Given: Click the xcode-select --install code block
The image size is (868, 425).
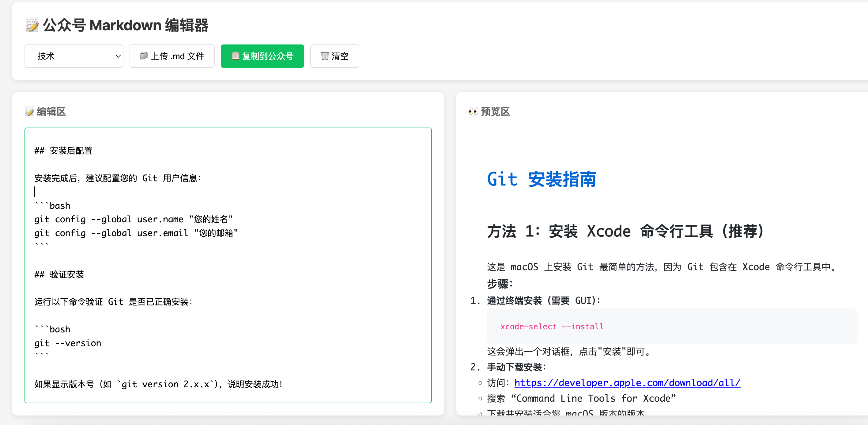Looking at the screenshot, I should (552, 327).
